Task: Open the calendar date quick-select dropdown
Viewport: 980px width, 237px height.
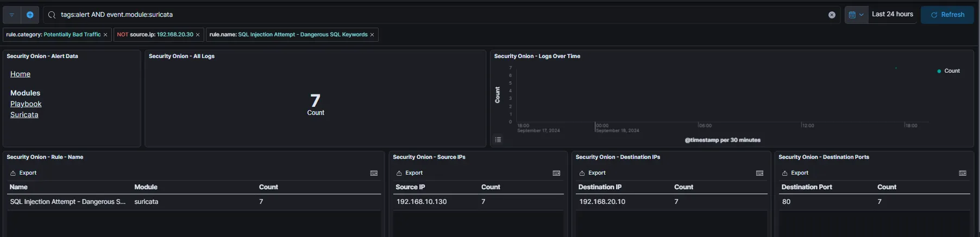Action: (856, 15)
